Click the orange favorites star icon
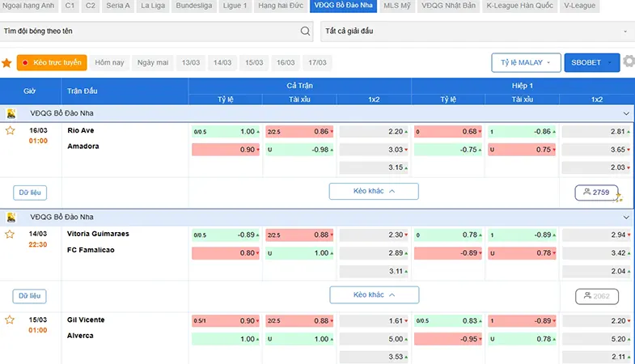 coord(6,63)
